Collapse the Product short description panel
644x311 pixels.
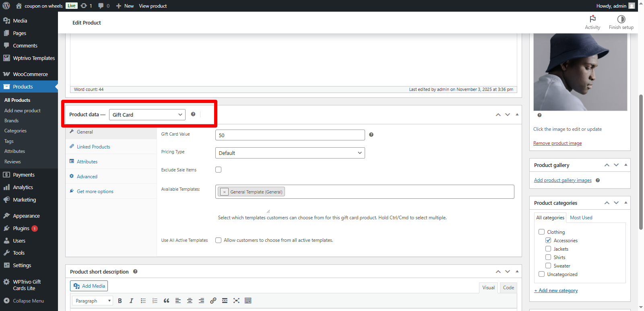coord(517,272)
